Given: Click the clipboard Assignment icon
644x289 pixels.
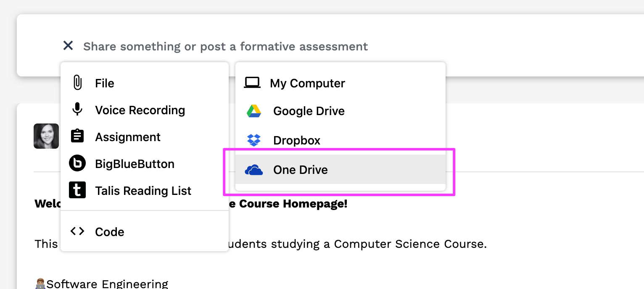Looking at the screenshot, I should [x=77, y=137].
